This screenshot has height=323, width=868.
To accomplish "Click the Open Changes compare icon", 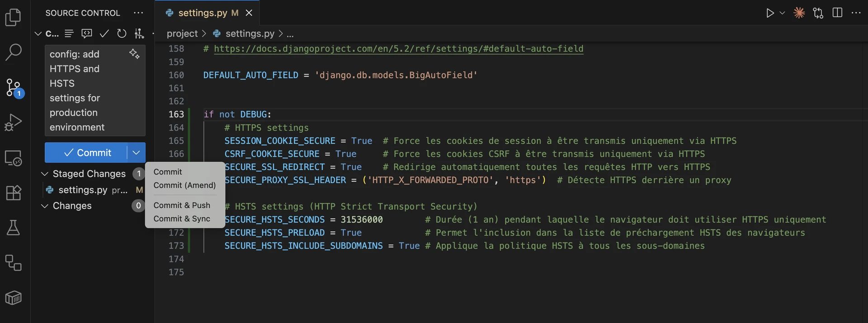I will [818, 13].
